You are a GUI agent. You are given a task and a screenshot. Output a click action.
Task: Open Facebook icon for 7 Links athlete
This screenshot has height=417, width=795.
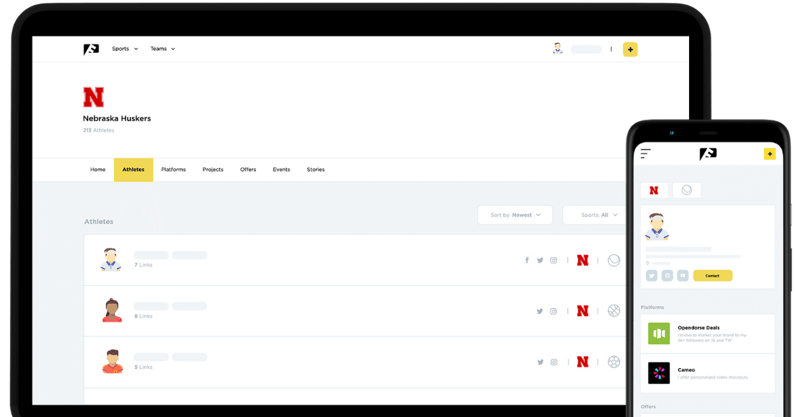click(x=527, y=260)
